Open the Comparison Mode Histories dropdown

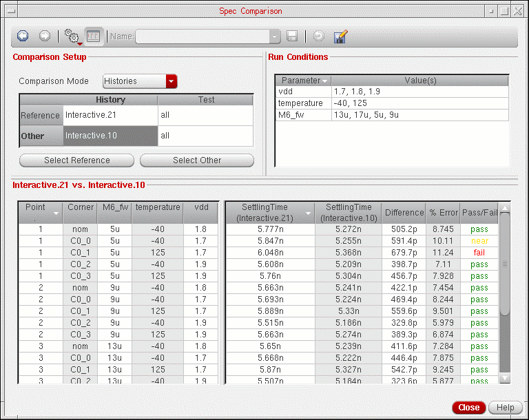(x=172, y=81)
